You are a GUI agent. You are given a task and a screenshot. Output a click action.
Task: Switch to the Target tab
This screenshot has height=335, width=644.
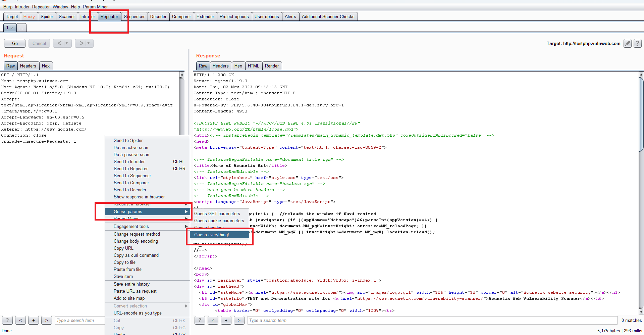coord(12,16)
